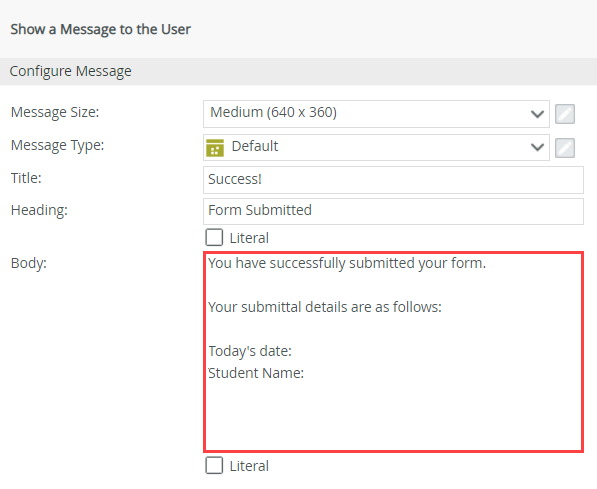Image resolution: width=597 pixels, height=489 pixels.
Task: Click the edit icon beside Message Size
Action: [x=565, y=114]
